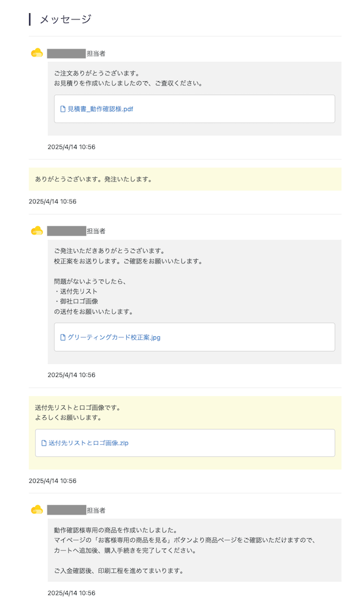Viewport: 364px width, 602px height.
Task: Click the text ご入金確認後、印刷工程を進めてまいります。
Action: 119,571
